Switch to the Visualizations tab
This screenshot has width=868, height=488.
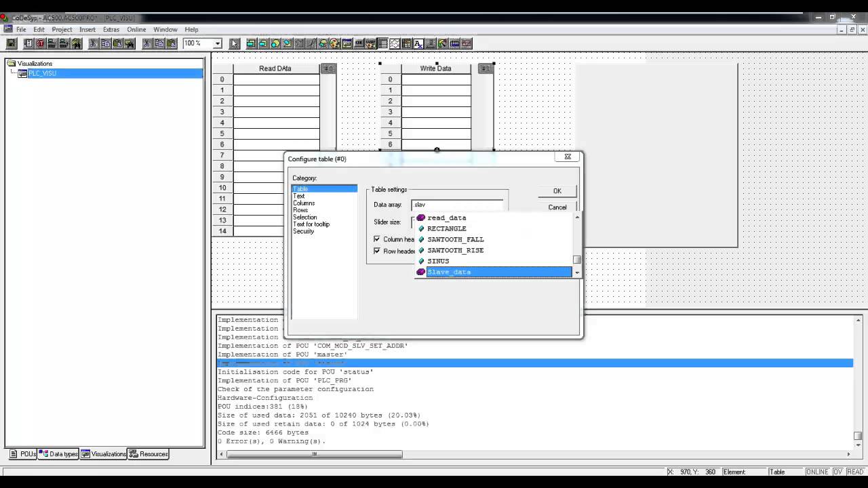[104, 454]
